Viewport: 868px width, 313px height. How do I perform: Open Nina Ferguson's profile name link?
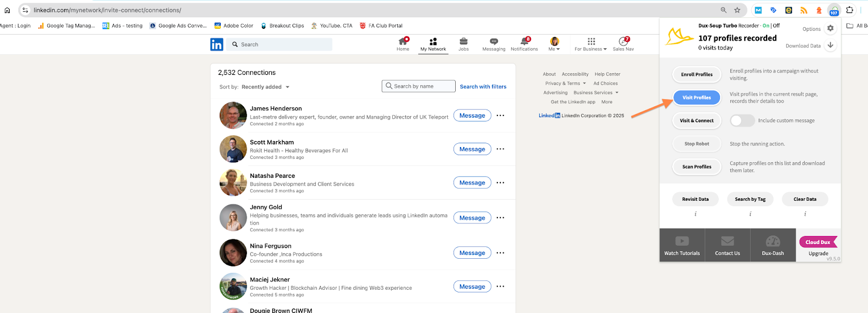[270, 246]
